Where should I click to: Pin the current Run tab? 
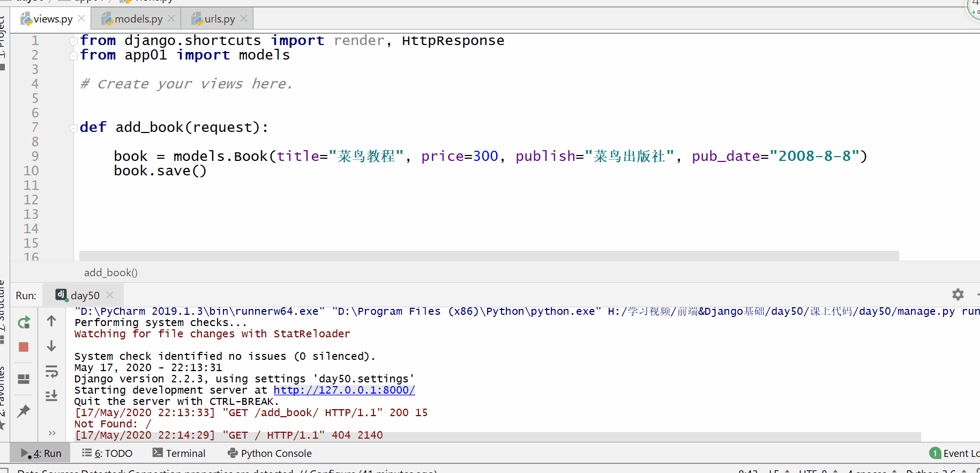coord(24,411)
